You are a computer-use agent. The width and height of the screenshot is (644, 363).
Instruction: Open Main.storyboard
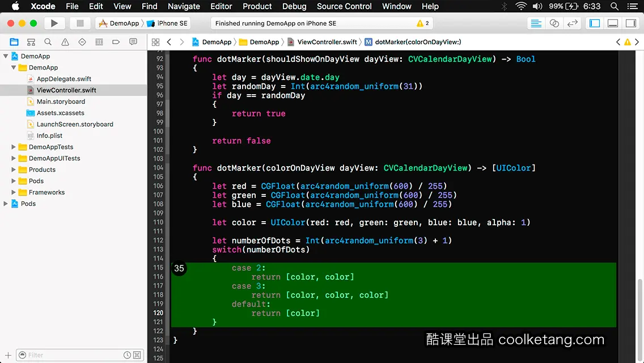pyautogui.click(x=61, y=102)
